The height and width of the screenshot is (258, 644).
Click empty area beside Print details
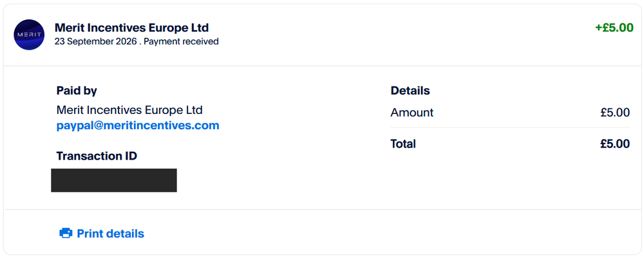(370, 234)
